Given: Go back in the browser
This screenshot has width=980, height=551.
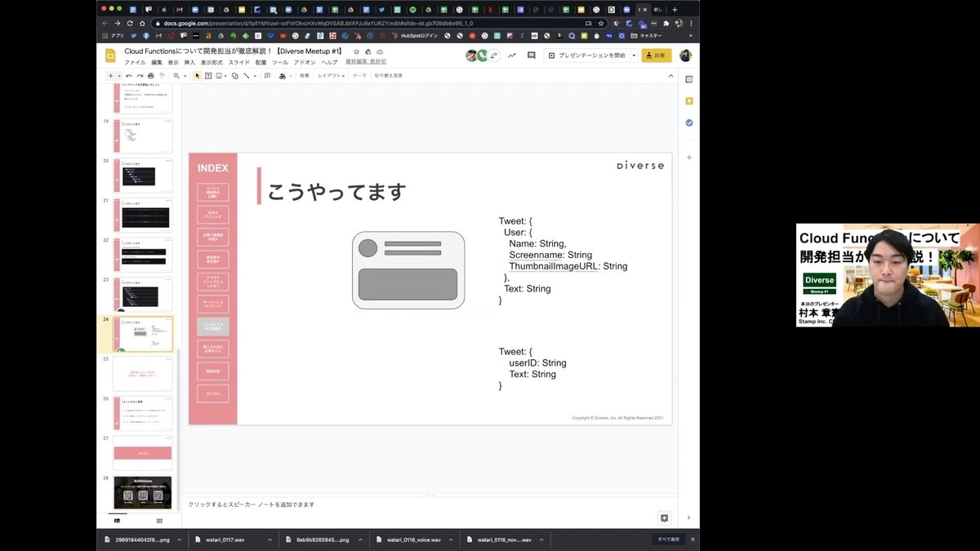Looking at the screenshot, I should point(105,23).
